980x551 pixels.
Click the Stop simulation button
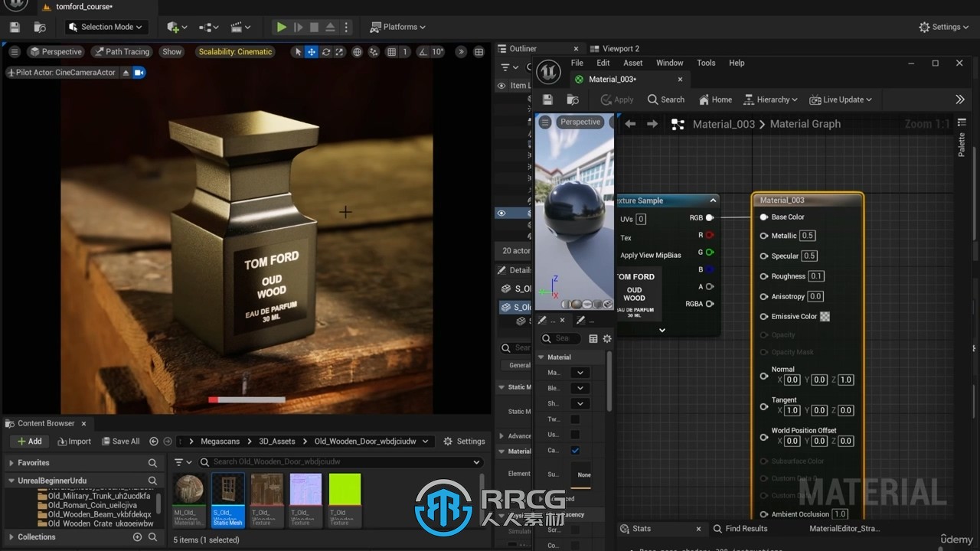tap(314, 27)
